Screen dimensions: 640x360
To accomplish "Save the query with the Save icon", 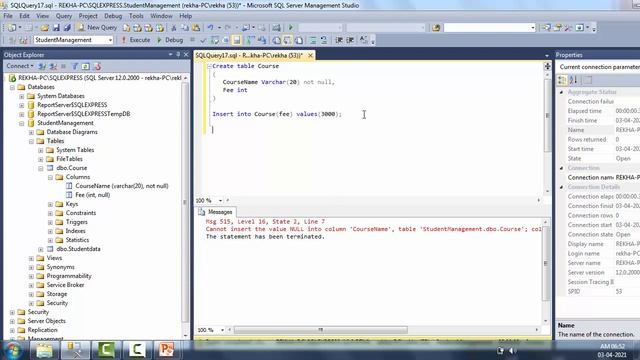I will 56,28.
